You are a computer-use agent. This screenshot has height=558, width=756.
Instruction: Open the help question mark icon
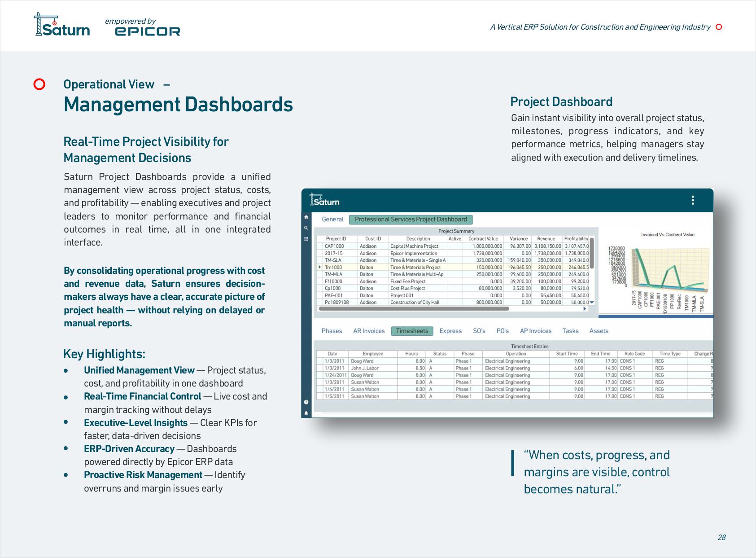pos(306,402)
